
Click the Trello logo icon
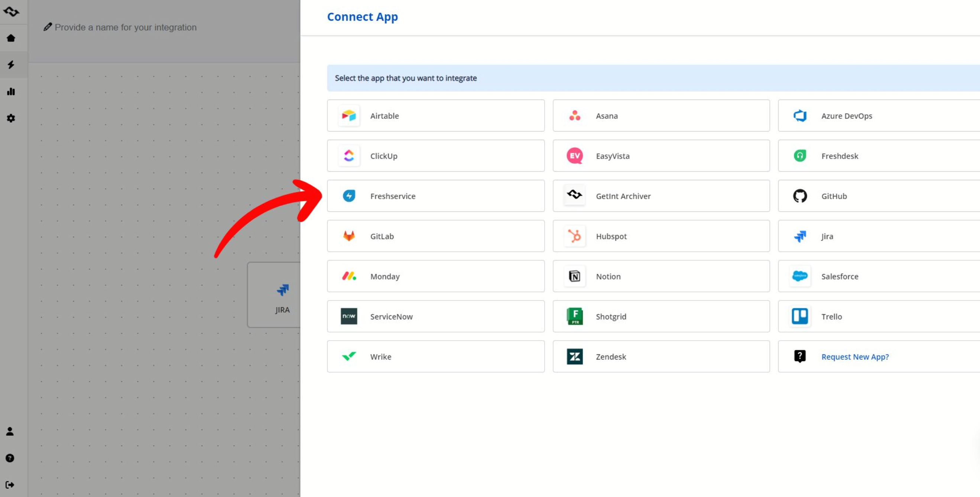[800, 316]
